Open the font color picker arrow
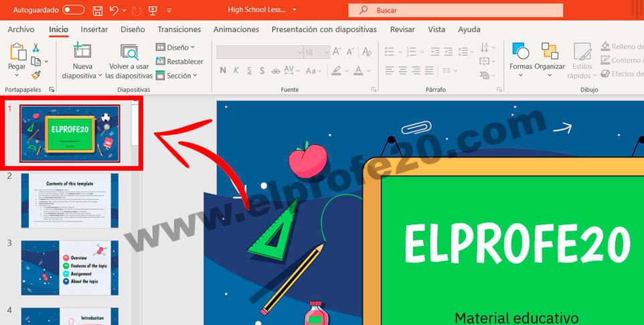644x325 pixels. tap(369, 70)
